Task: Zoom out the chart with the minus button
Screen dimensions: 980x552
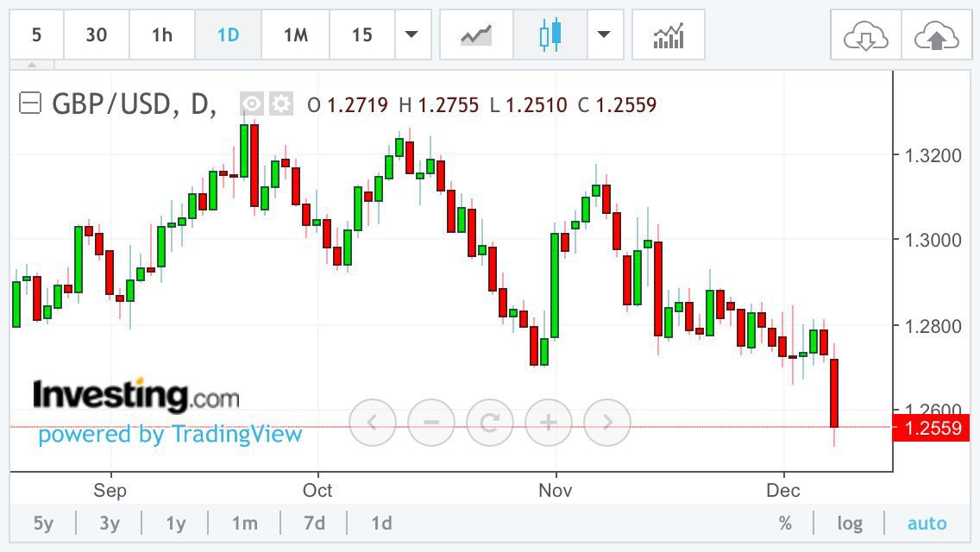Action: point(431,423)
